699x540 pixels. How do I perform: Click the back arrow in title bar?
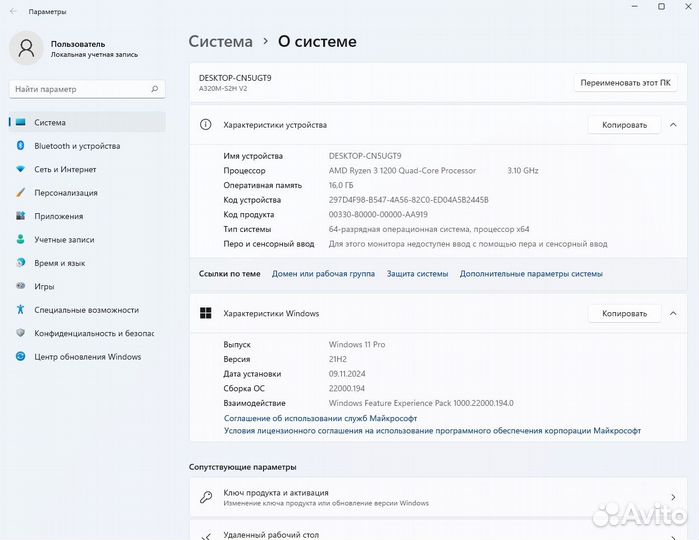(12, 11)
